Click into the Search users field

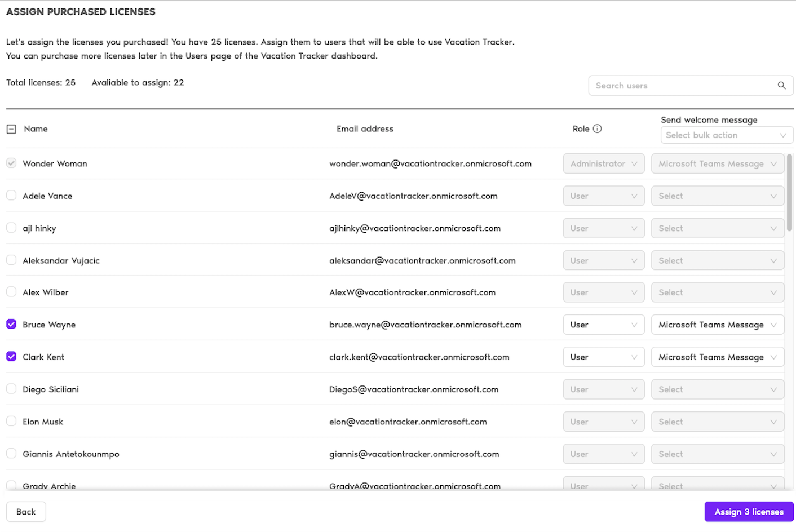pyautogui.click(x=682, y=86)
